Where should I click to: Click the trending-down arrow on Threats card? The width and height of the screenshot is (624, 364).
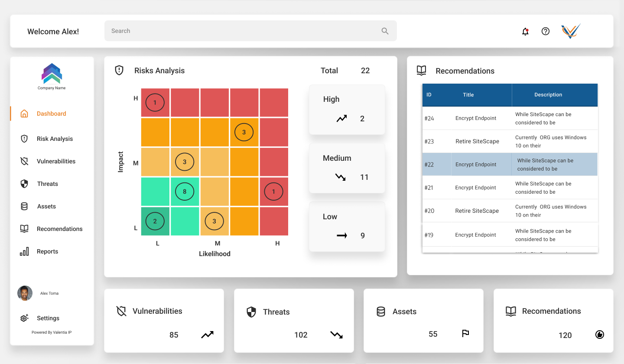[336, 335]
